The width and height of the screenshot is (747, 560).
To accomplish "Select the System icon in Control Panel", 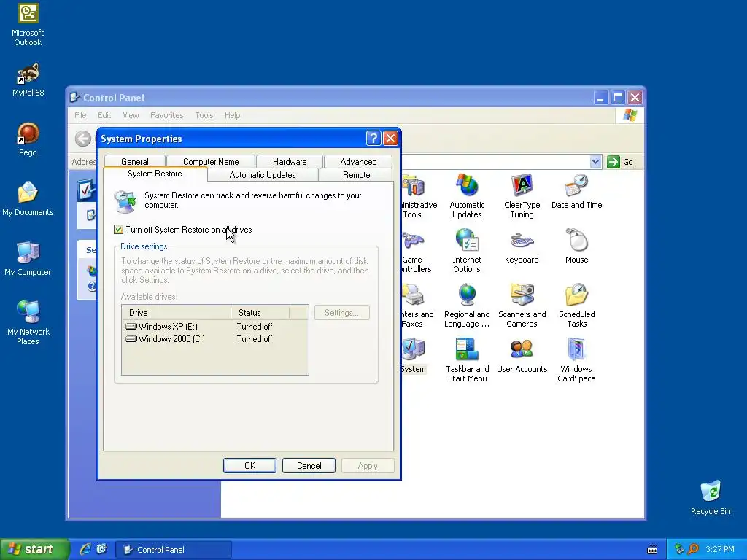I will (x=414, y=356).
